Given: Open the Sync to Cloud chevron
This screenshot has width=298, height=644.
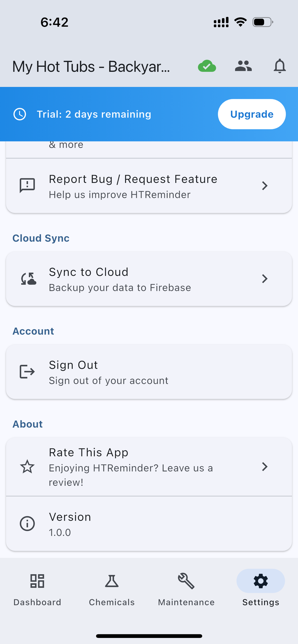Looking at the screenshot, I should tap(265, 279).
